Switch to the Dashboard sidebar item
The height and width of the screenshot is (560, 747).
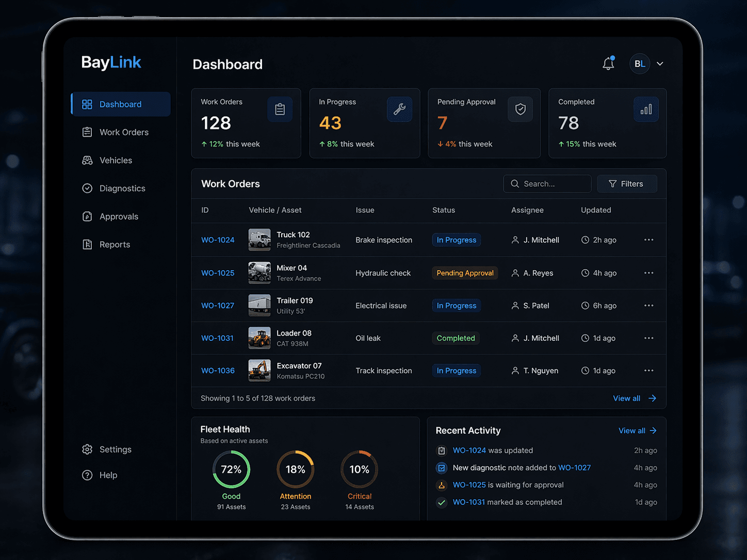(x=120, y=104)
